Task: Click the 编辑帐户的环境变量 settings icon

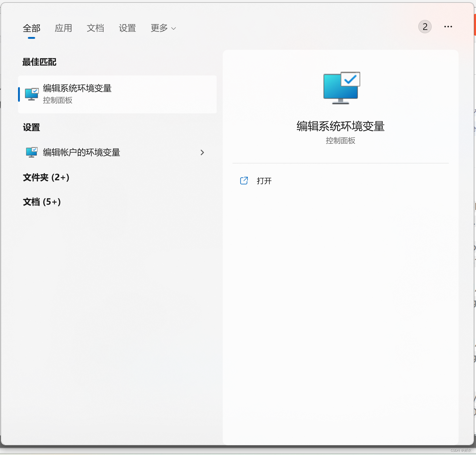Action: (32, 152)
